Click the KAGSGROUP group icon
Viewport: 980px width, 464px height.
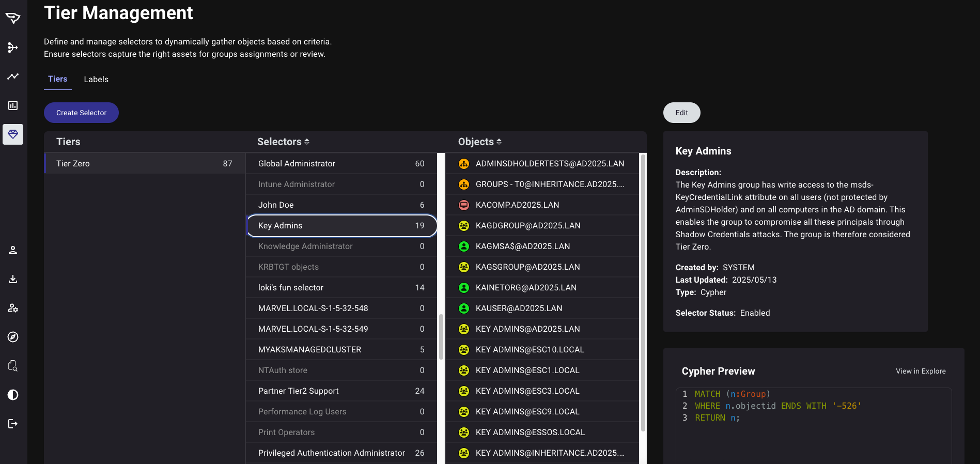[x=464, y=267]
